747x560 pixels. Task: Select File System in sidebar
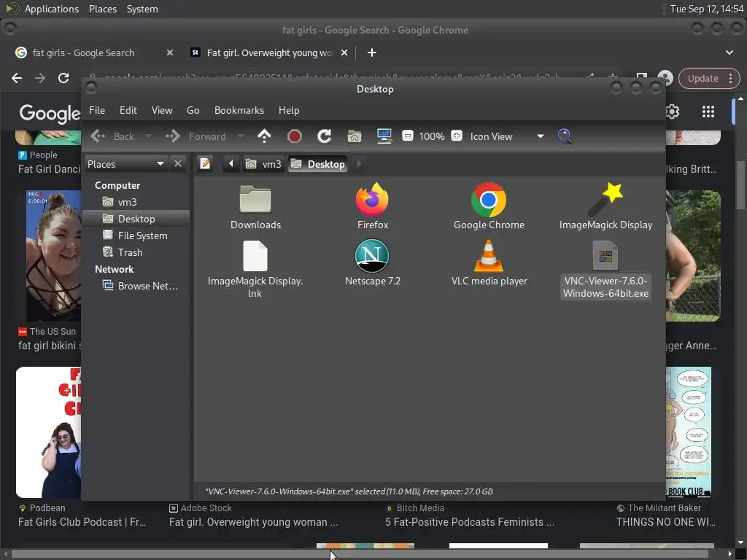[136, 236]
